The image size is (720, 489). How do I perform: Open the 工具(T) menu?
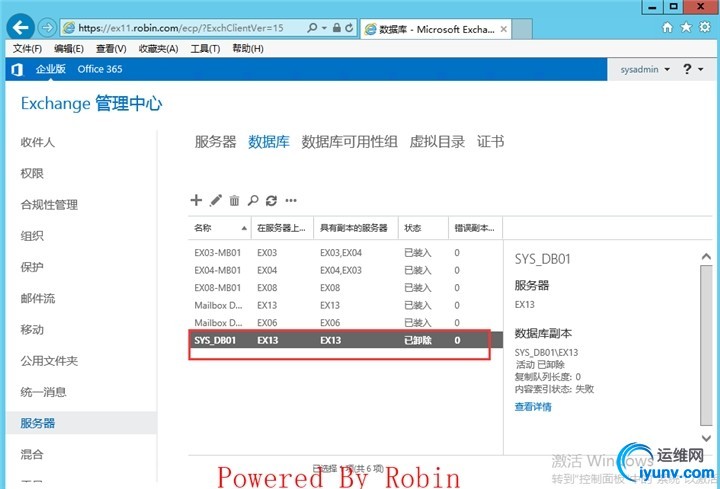coord(205,49)
